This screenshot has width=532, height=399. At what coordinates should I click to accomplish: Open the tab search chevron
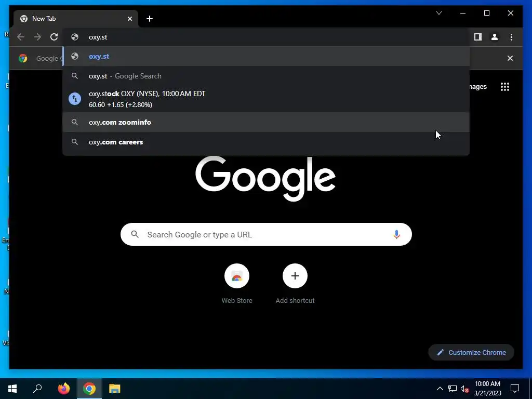click(x=439, y=13)
